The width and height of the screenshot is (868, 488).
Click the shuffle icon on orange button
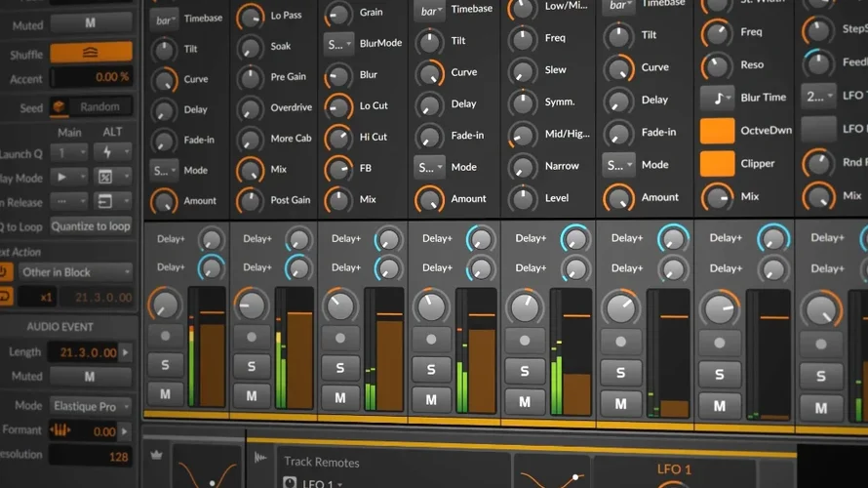pyautogui.click(x=91, y=53)
